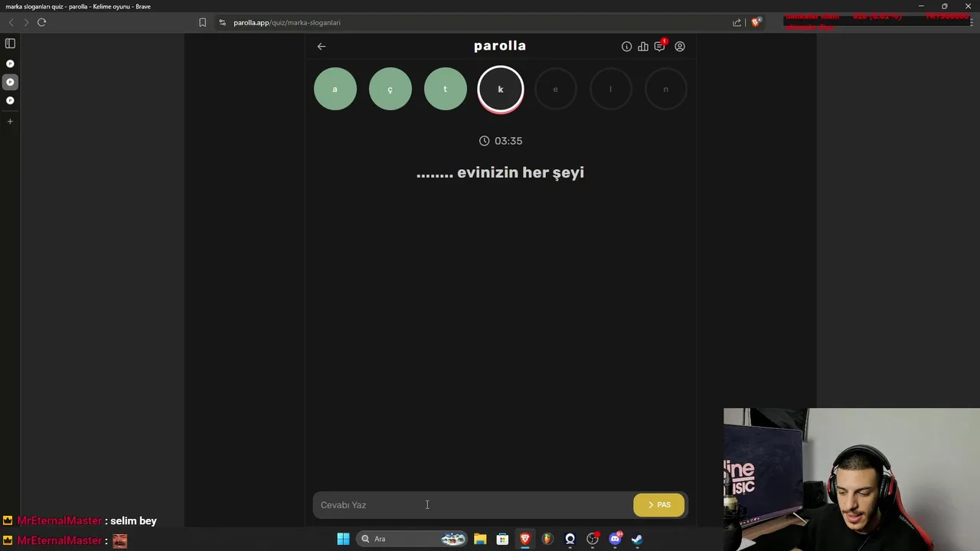Bookmark this page via bookmark icon

coord(202,22)
